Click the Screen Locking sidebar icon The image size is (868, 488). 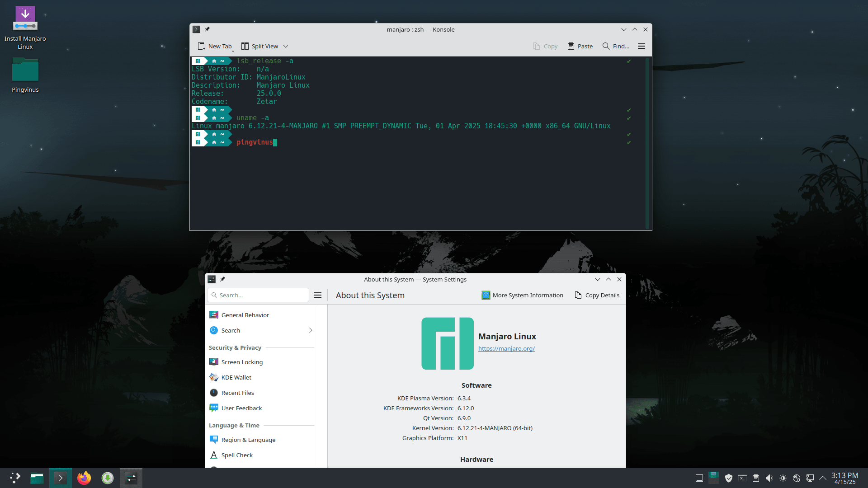pos(214,362)
